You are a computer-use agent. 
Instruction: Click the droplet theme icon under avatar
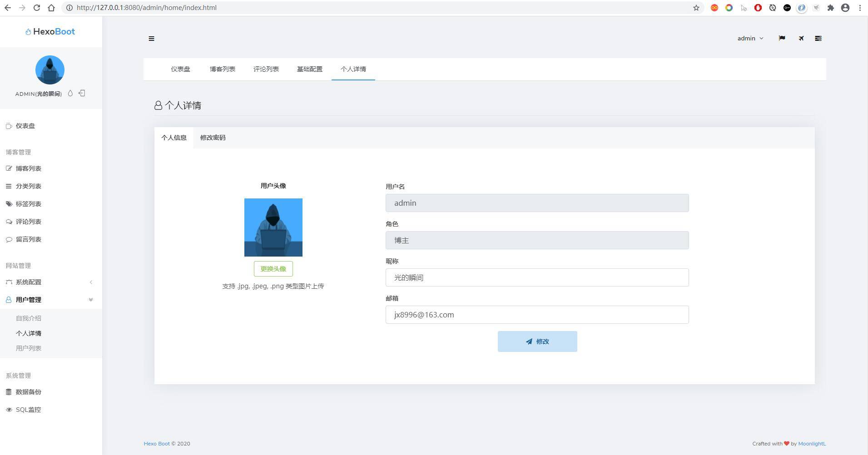point(70,94)
